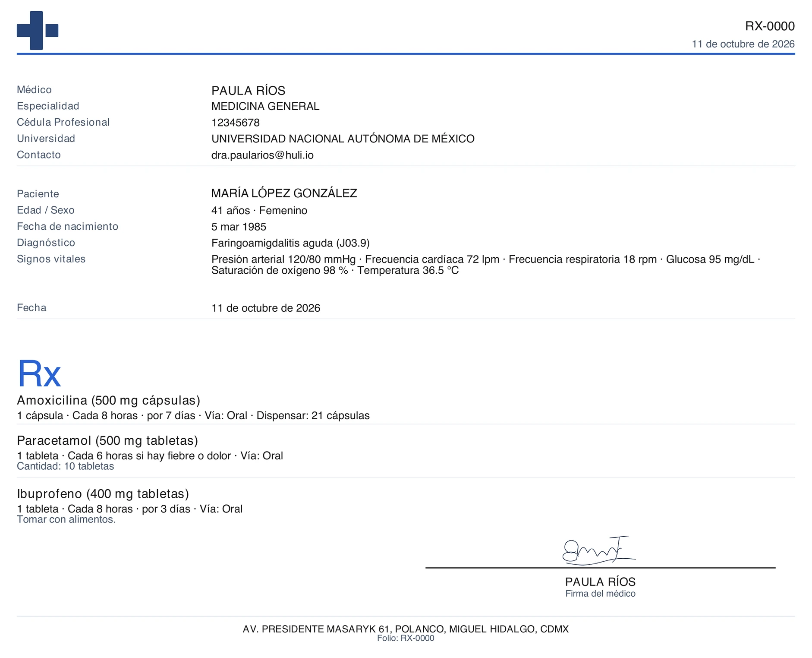
Task: Click UNIVERSIDAD NACIONAL AUTÓNOMA DE MÉXICO text
Action: point(343,139)
